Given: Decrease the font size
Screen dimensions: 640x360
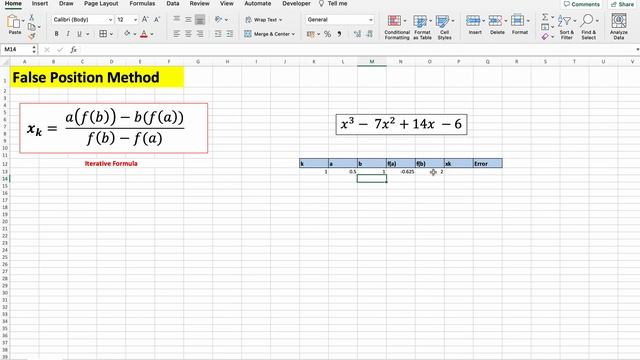Looking at the screenshot, I should click(x=157, y=19).
